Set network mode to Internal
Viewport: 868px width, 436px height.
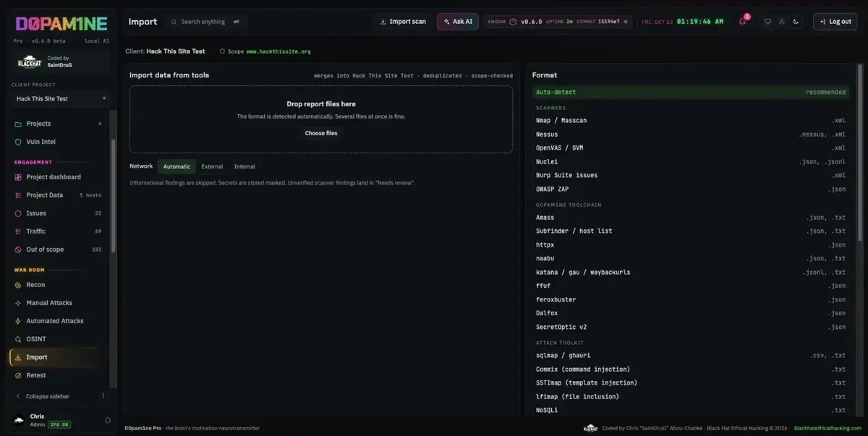pyautogui.click(x=244, y=166)
